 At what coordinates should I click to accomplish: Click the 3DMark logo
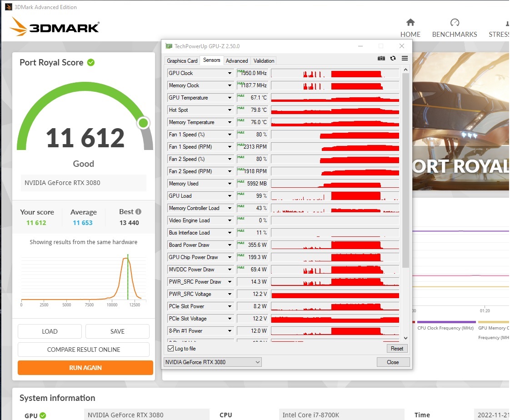pyautogui.click(x=55, y=26)
